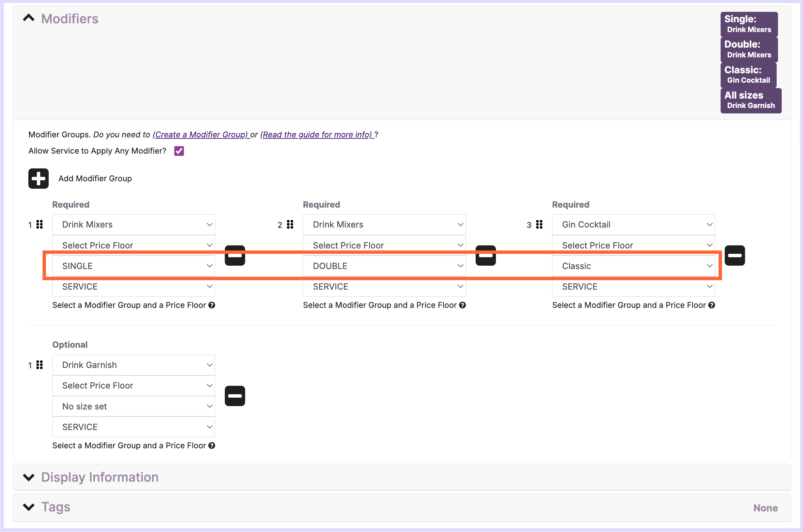Viewport: 803px width, 532px height.
Task: Collapse the Modifiers section
Action: coord(29,18)
